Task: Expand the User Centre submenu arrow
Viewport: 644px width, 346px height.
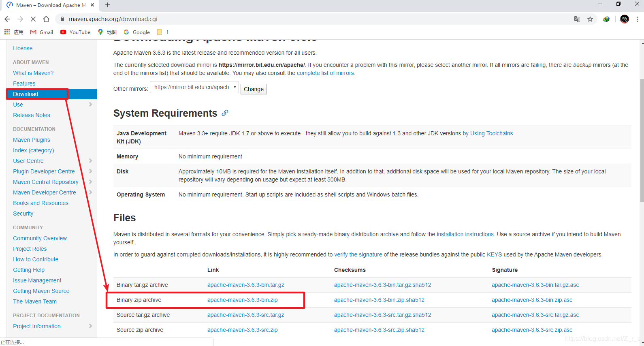Action: 90,161
